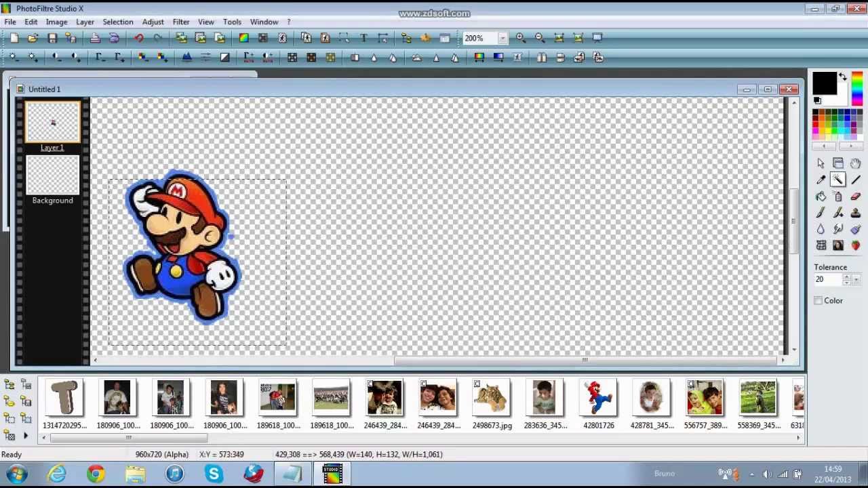This screenshot has width=868, height=488.
Task: Select the Background layer thumbnail
Action: (x=52, y=175)
